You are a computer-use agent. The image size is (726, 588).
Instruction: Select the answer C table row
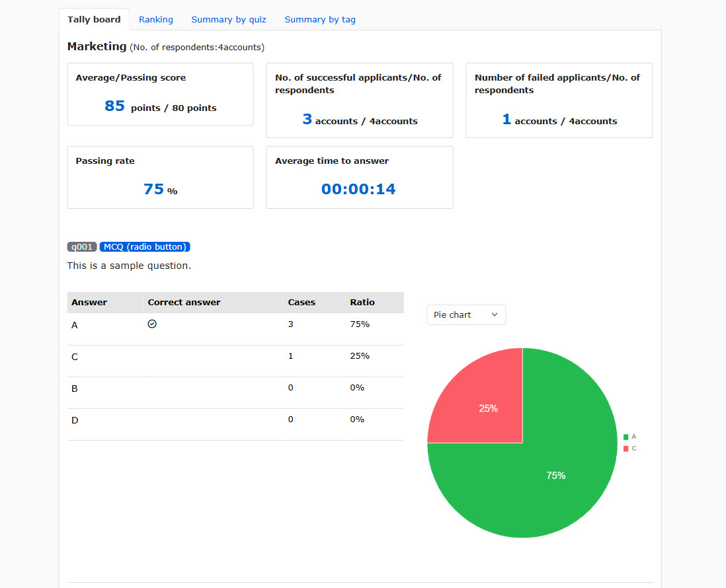(x=235, y=357)
